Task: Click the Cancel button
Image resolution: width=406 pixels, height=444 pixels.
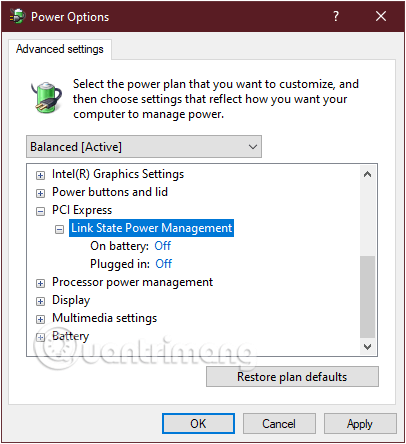Action: 279,424
